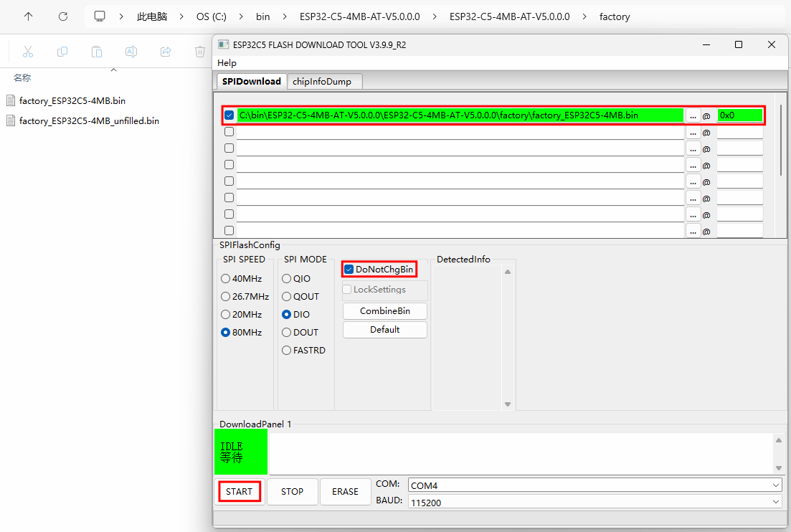
Task: Click the copy icon in Explorer toolbar
Action: (x=62, y=52)
